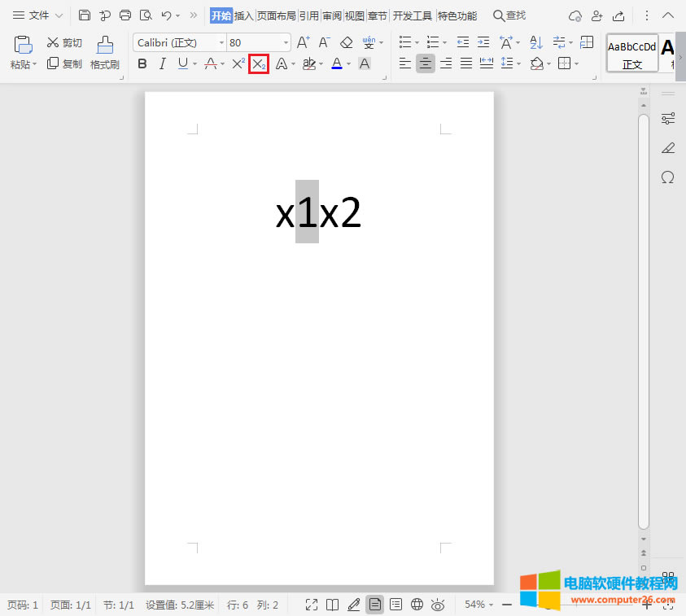
Task: Switch to web layout view in status bar
Action: [417, 604]
